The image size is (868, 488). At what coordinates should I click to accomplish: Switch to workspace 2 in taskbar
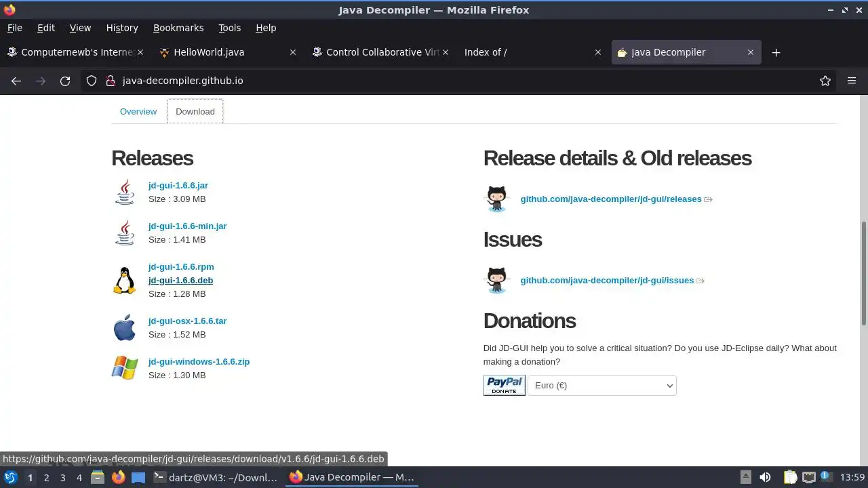[x=46, y=477]
